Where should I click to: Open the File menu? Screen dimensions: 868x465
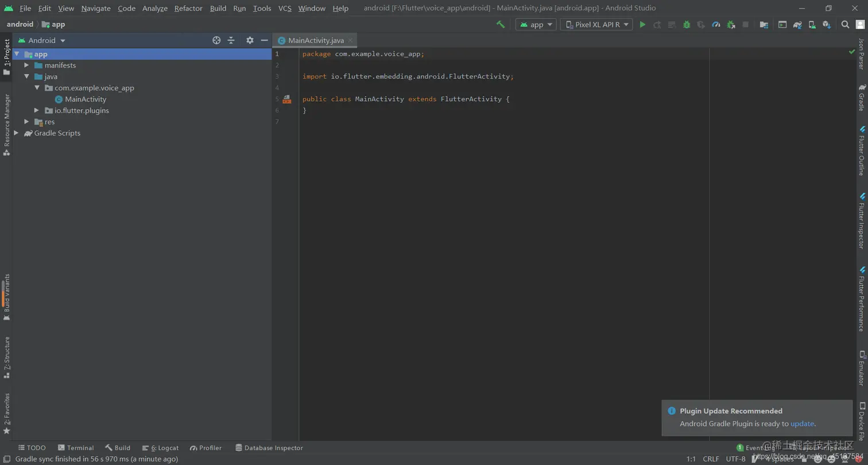pos(25,8)
